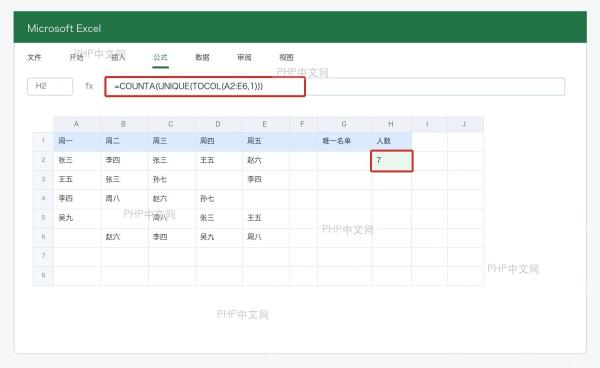Click the 周三 header cell
The height and width of the screenshot is (368, 600).
(172, 141)
